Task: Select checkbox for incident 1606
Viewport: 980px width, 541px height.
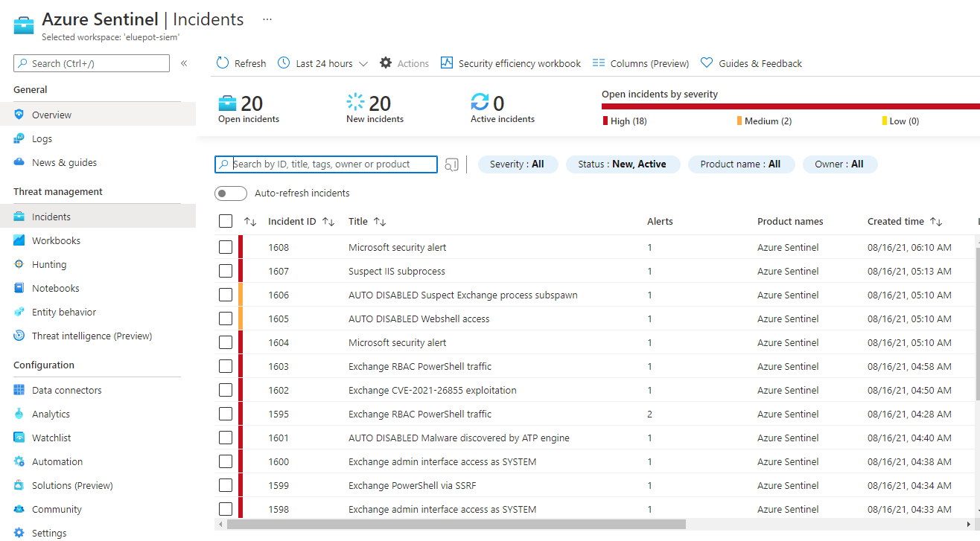Action: [226, 295]
